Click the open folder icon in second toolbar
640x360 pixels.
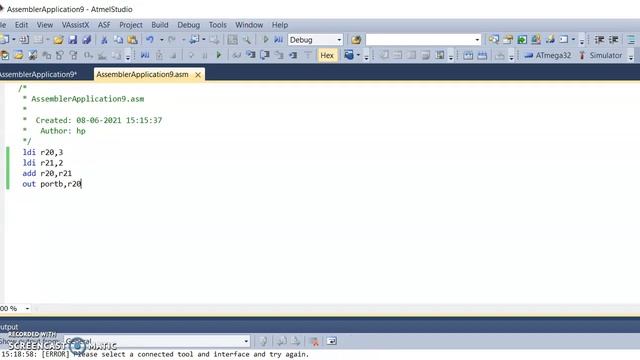(x=18, y=56)
